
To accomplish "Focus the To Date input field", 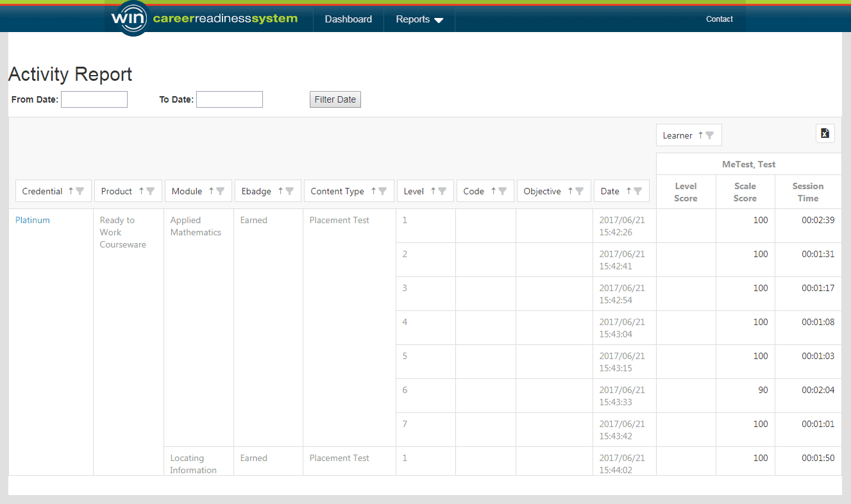I will click(230, 99).
